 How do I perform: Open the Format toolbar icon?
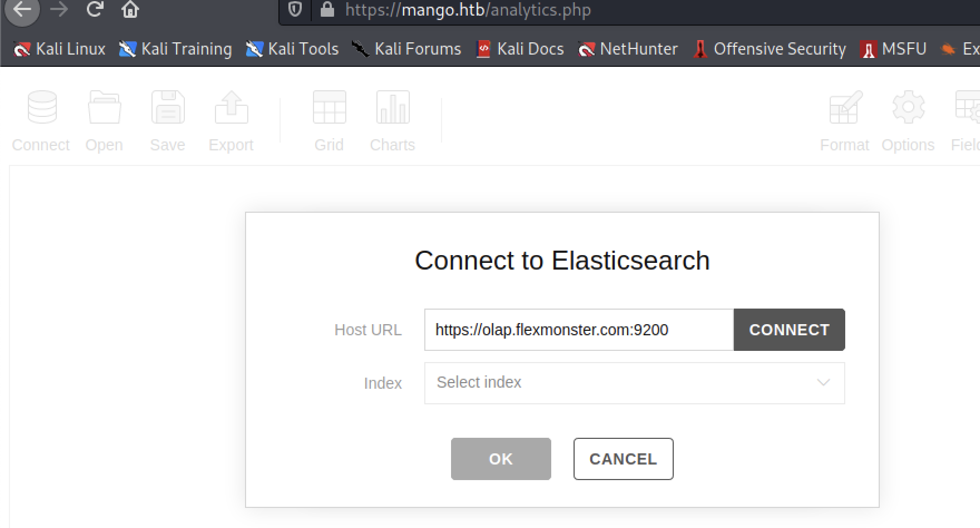point(845,107)
